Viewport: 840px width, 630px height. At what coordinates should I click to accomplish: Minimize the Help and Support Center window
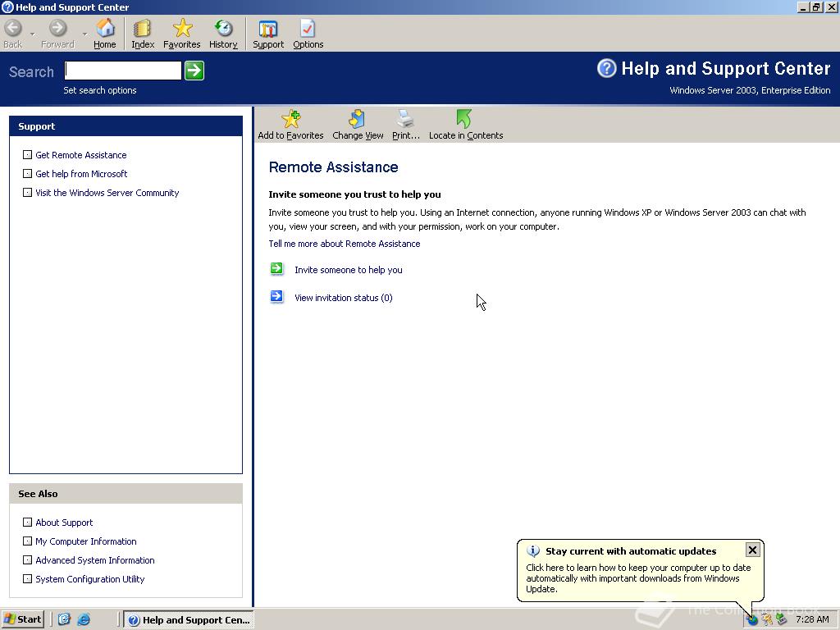coord(803,7)
